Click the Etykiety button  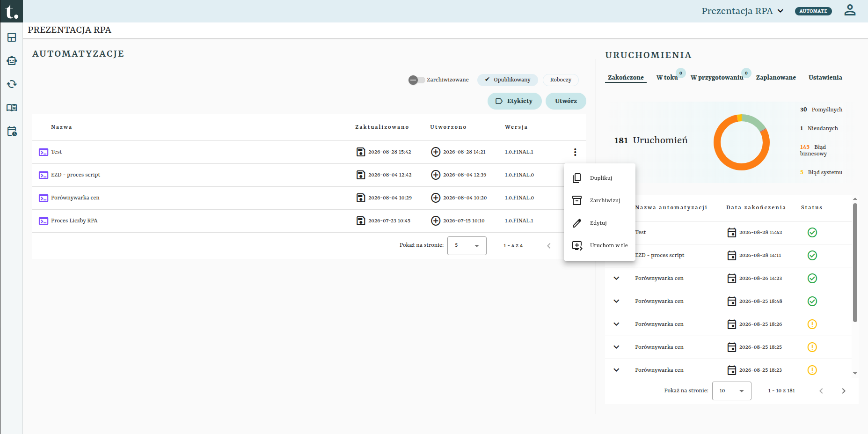click(x=514, y=101)
